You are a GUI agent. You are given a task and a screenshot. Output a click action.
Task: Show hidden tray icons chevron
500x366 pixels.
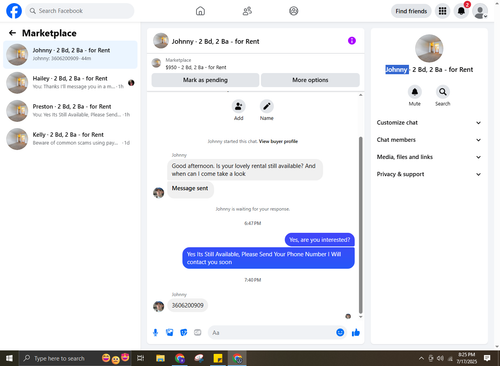(421, 359)
